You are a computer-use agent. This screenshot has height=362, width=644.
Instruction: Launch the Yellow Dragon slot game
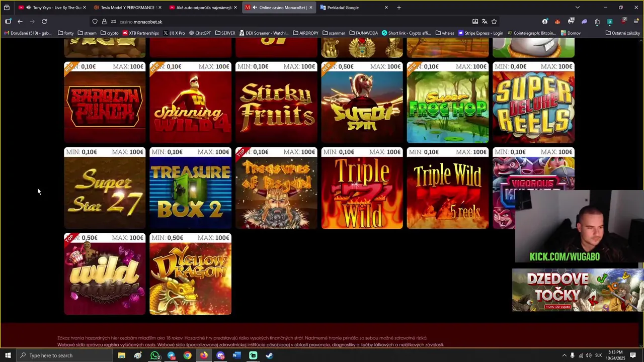[191, 274]
